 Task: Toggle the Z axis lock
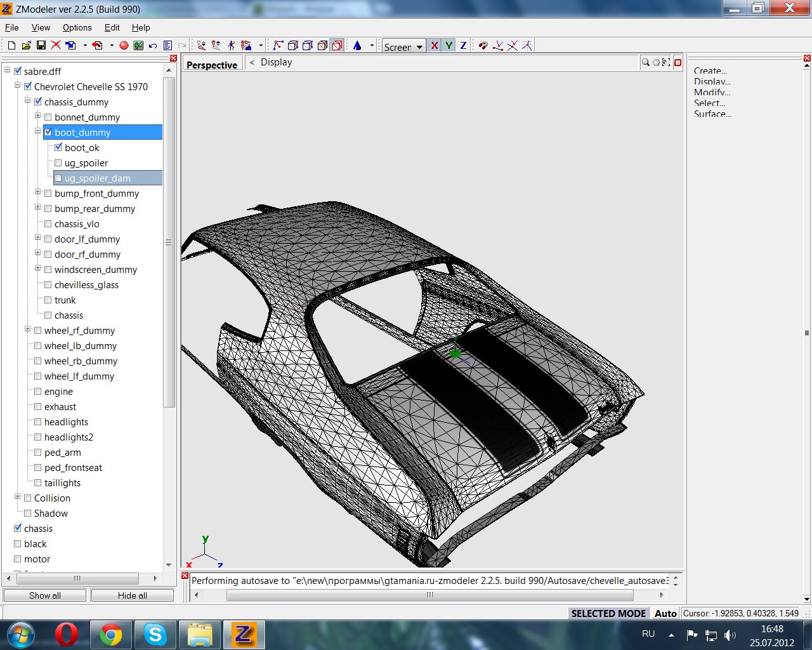pos(463,45)
